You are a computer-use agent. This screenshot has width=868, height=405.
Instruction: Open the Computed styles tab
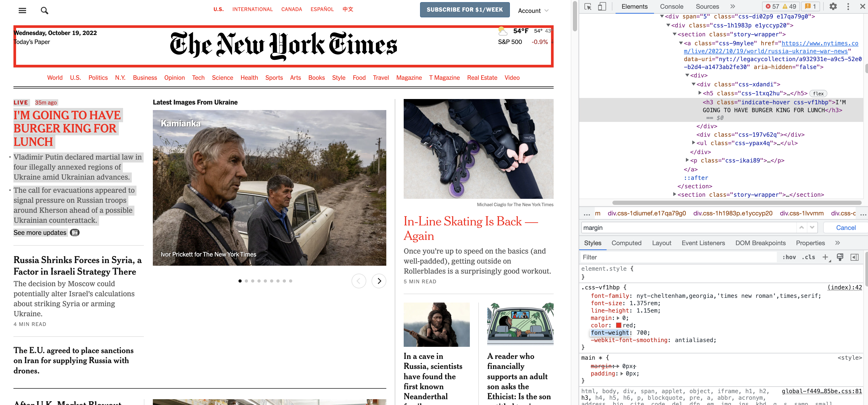[x=626, y=243]
